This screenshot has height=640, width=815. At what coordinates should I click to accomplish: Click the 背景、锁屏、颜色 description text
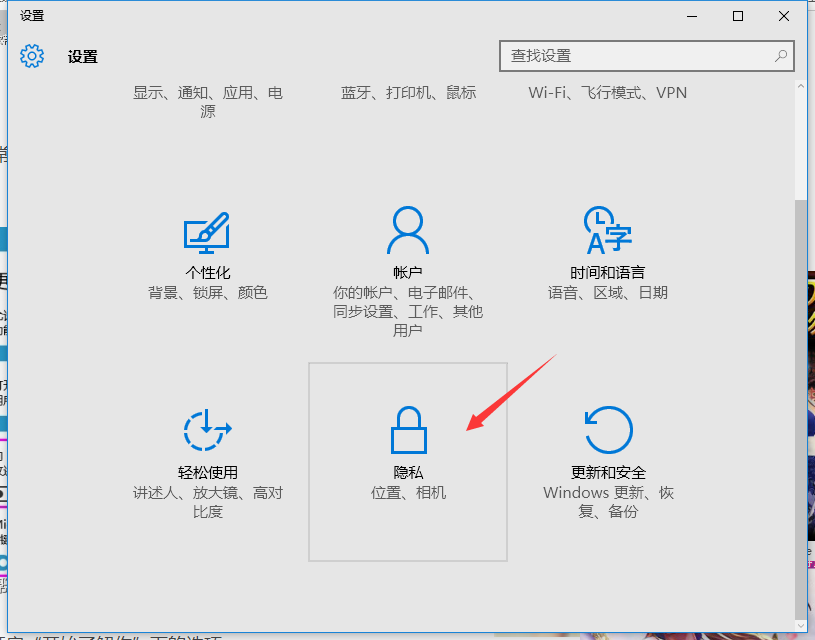point(207,293)
